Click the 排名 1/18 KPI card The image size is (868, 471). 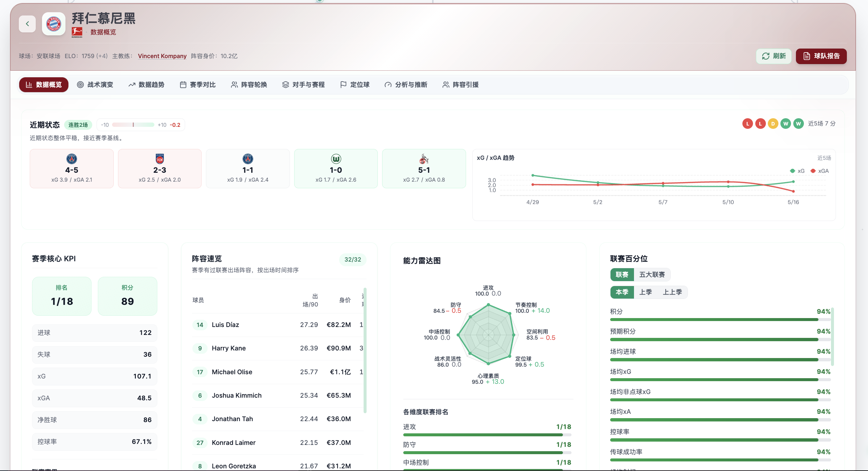(62, 296)
